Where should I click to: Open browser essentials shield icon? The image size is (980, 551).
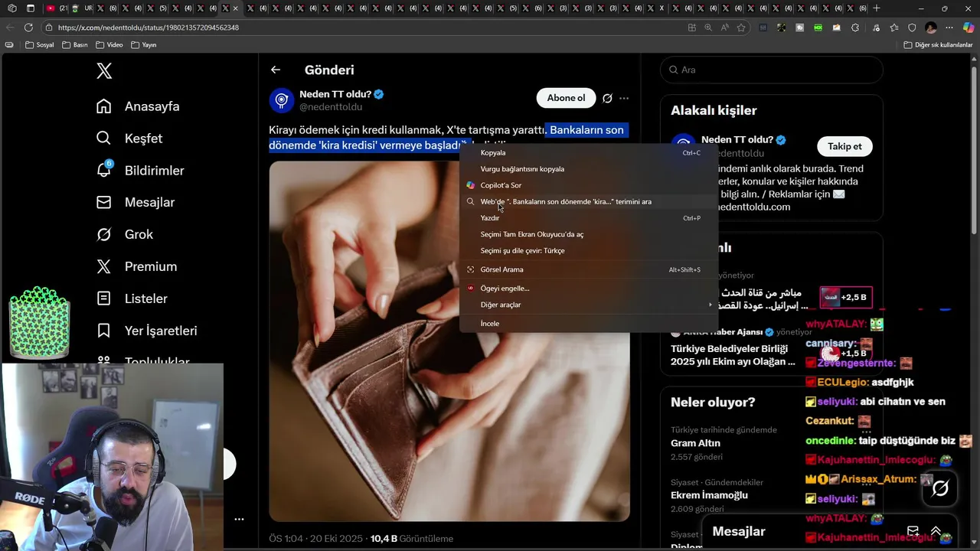[912, 28]
